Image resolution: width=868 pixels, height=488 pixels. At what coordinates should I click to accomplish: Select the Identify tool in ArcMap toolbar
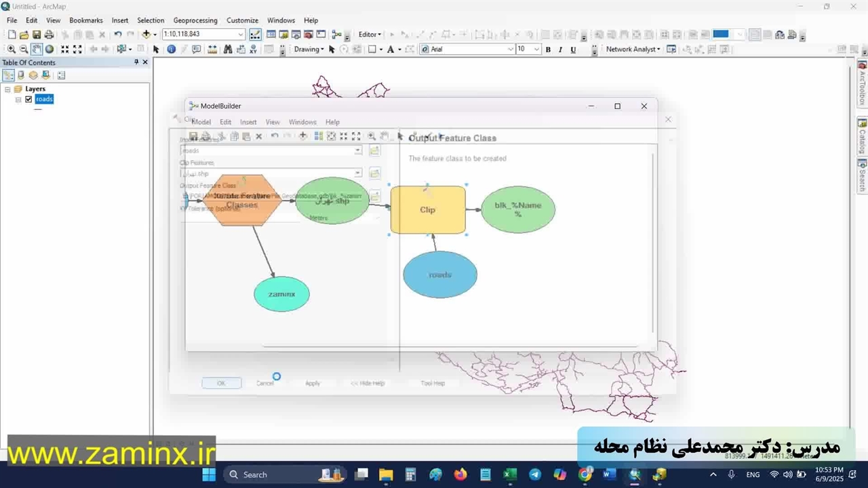[171, 49]
